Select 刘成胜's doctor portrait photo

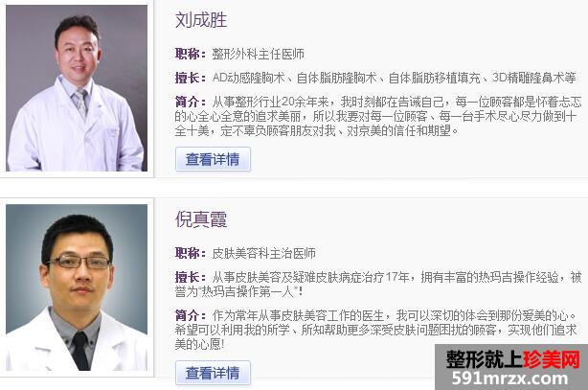click(77, 88)
